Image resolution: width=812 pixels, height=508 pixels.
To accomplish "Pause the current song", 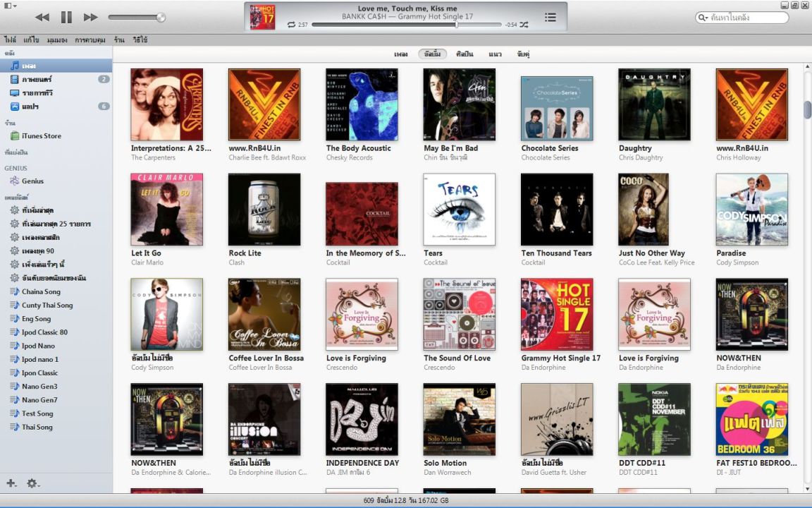I will 66,17.
